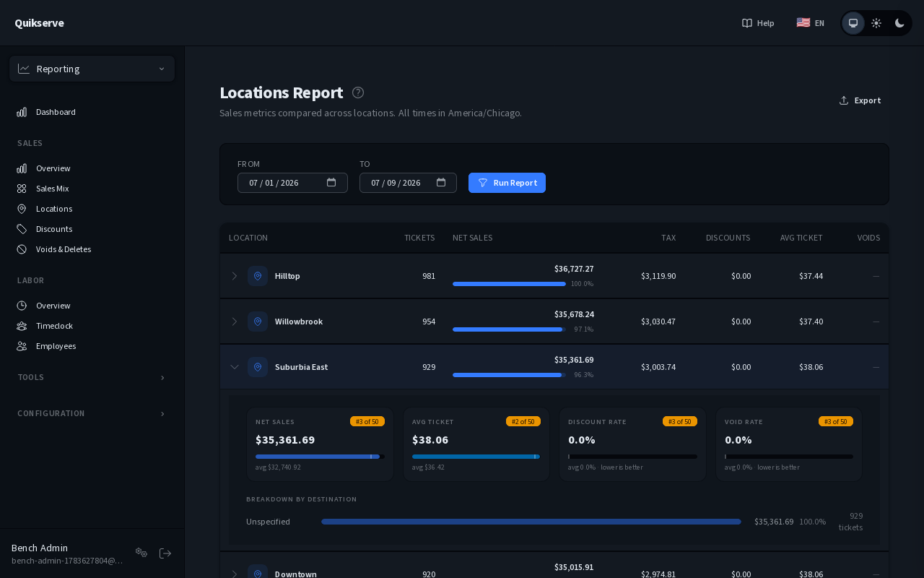
Task: Click the Timeclock icon in sidebar
Action: (x=22, y=326)
